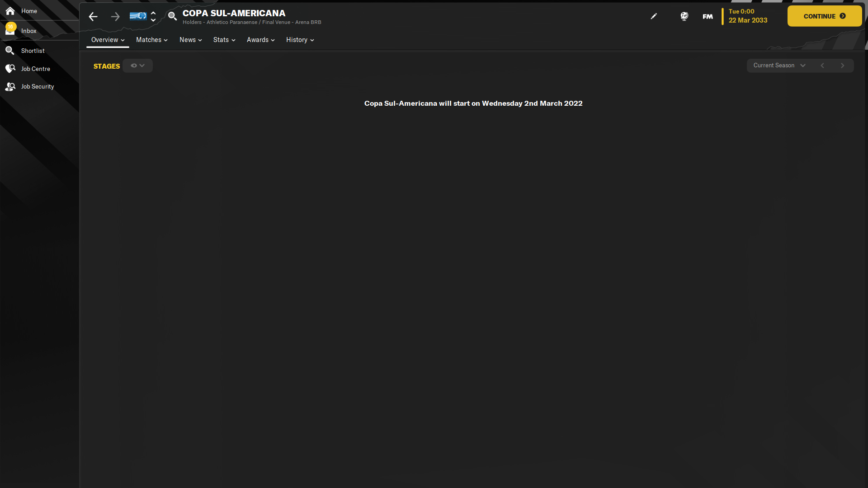This screenshot has height=488, width=868.
Task: Open the Awards tab menu
Action: [261, 40]
